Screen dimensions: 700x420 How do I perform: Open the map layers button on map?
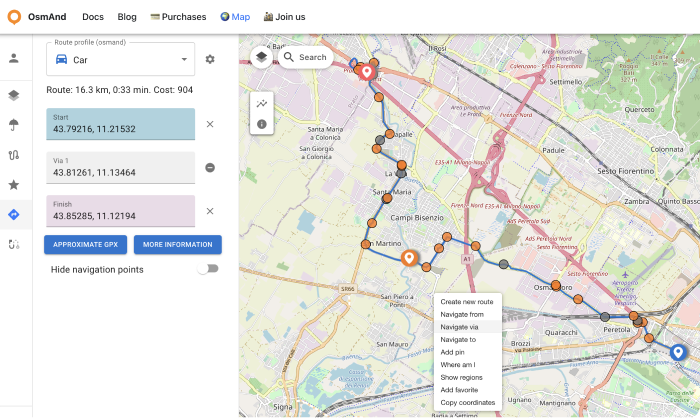pos(261,57)
